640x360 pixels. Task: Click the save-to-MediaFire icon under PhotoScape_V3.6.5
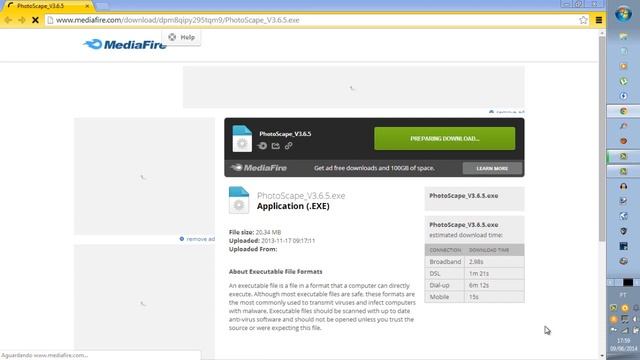click(x=262, y=146)
